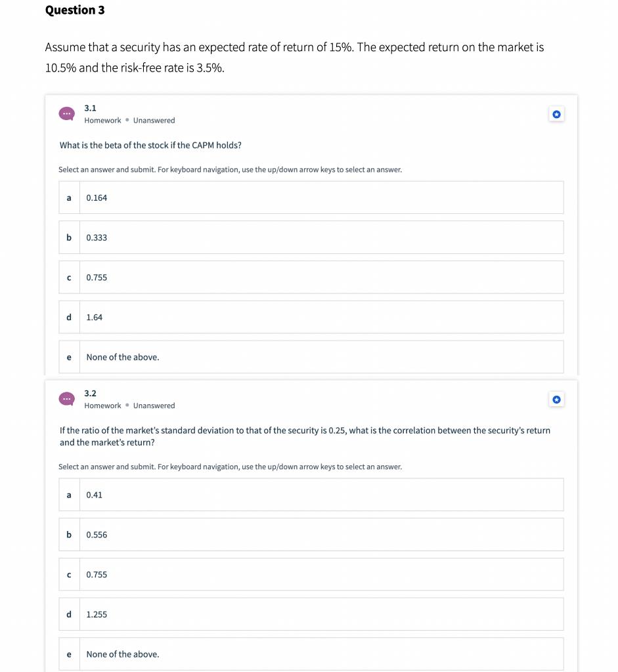Select answer 0.333 for question 3.1

[x=310, y=237]
